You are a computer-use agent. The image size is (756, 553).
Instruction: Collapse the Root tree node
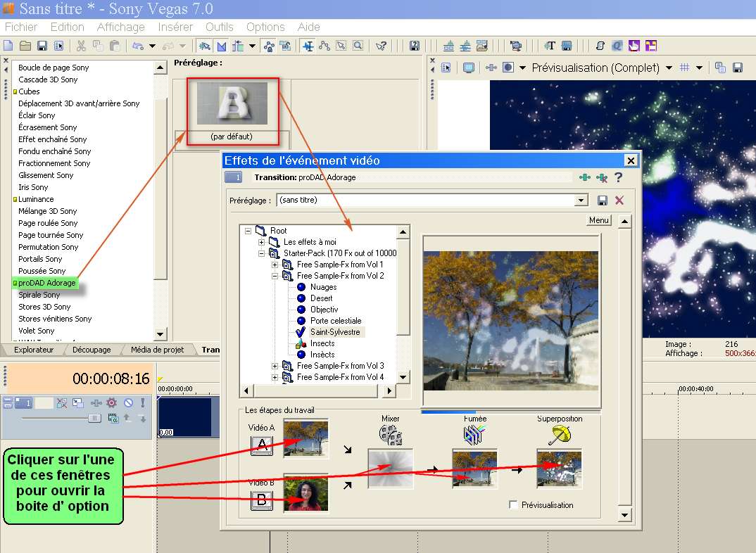click(x=248, y=231)
